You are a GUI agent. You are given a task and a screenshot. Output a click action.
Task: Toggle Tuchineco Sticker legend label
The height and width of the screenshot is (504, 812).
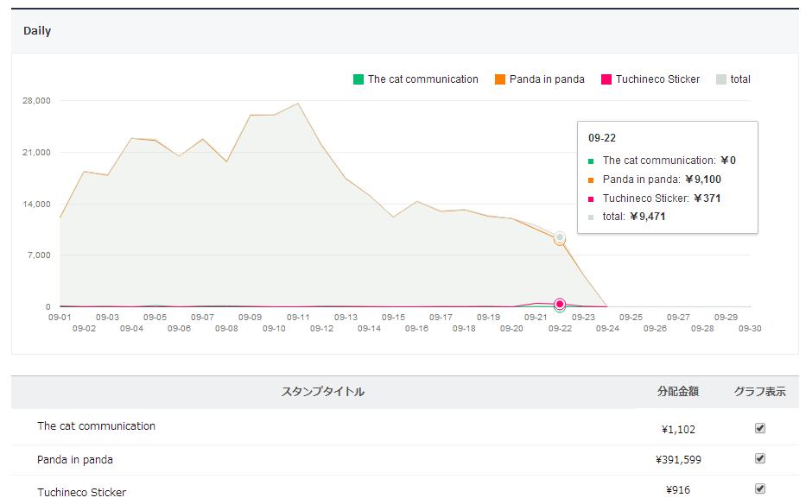[x=657, y=79]
